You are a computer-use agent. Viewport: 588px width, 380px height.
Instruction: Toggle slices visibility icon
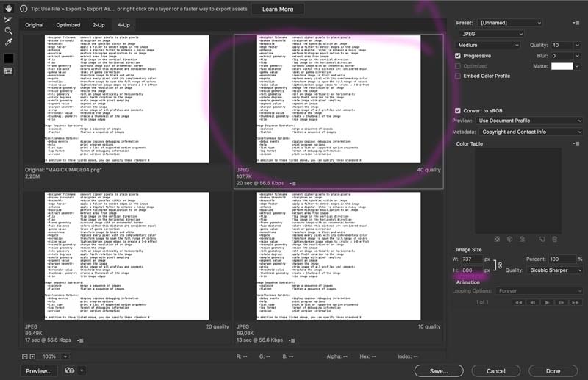tap(8, 71)
